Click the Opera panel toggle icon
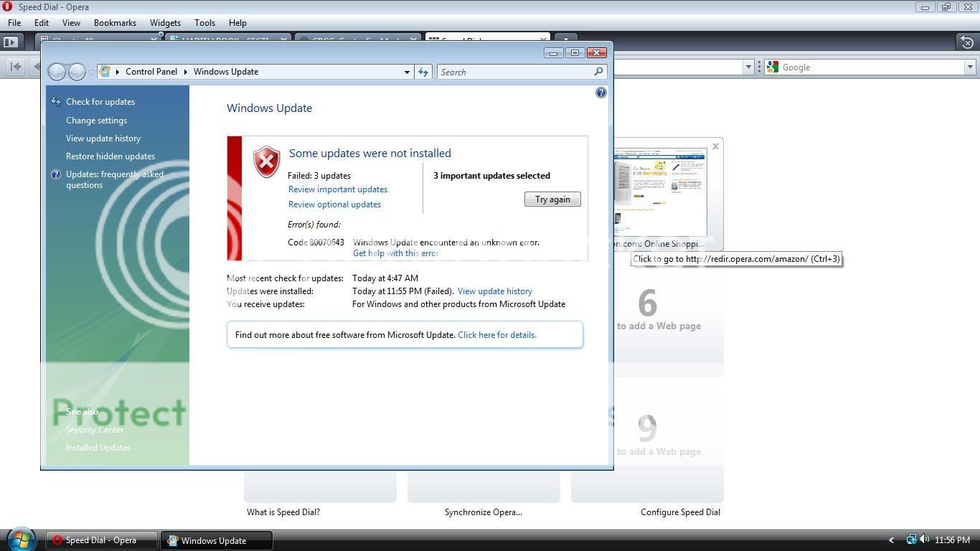Viewport: 980px width, 551px height. point(10,42)
